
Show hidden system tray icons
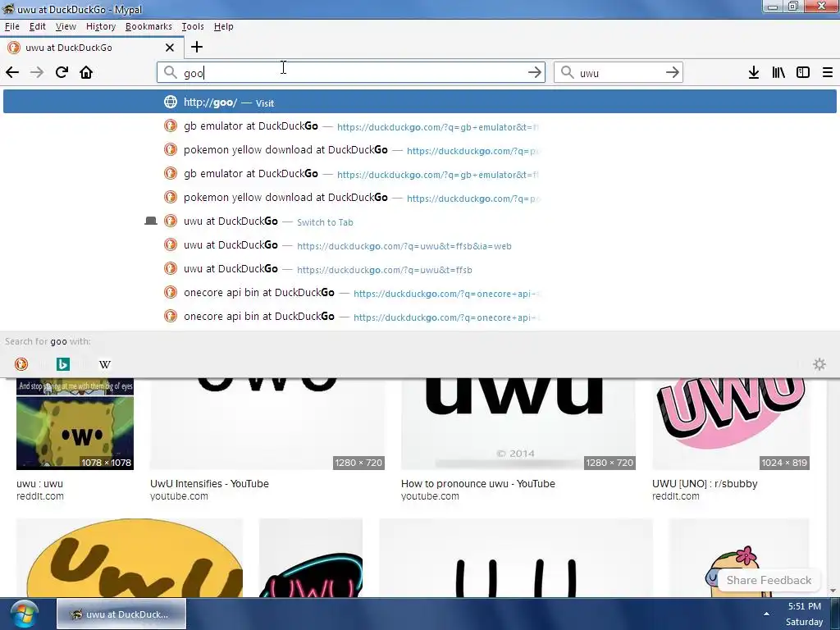767,614
